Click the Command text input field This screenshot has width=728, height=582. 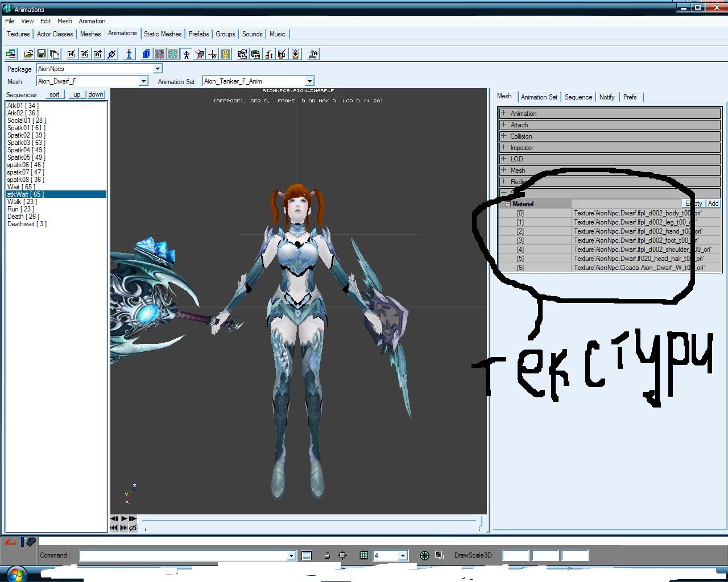(x=183, y=555)
